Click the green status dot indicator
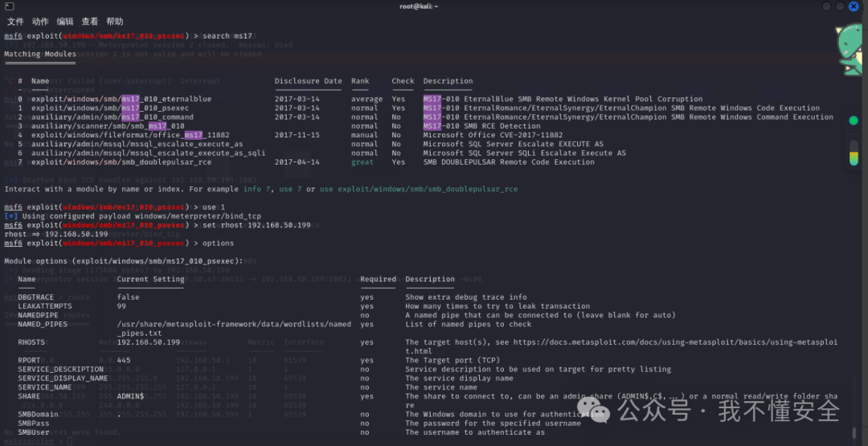 pos(854,121)
